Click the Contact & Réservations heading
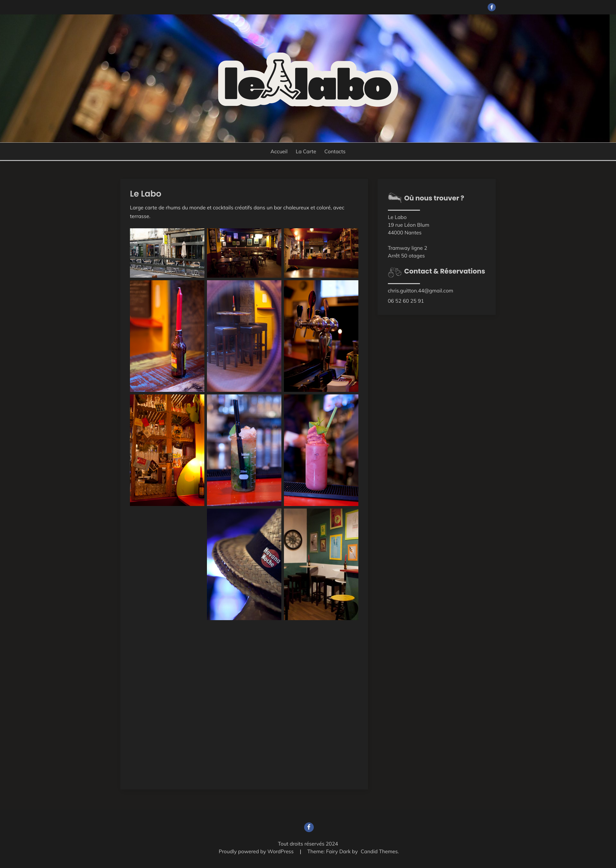 pyautogui.click(x=444, y=271)
